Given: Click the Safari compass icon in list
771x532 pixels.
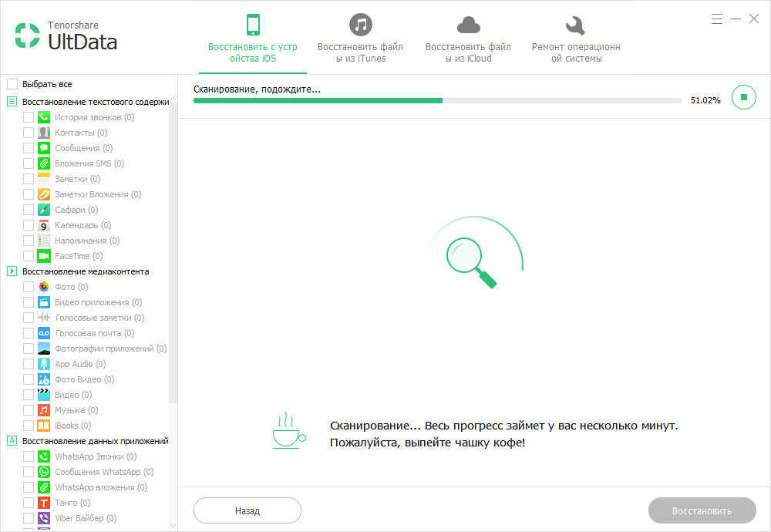Looking at the screenshot, I should (x=44, y=210).
